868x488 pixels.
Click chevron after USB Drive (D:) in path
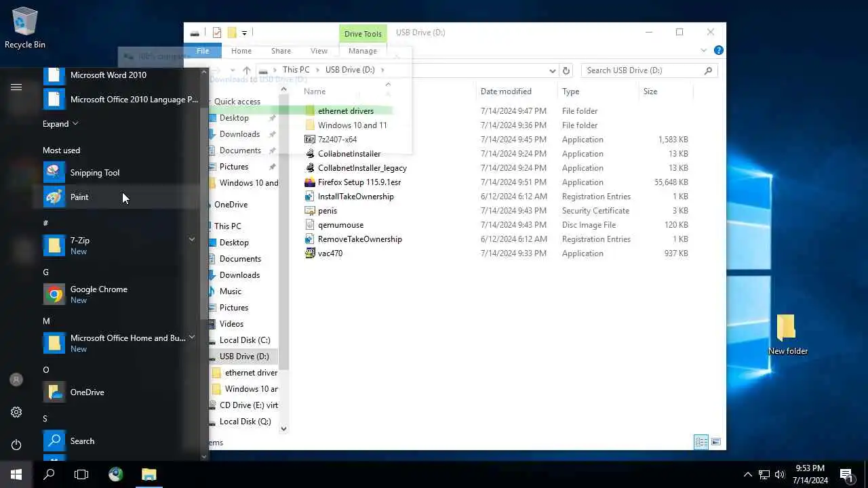[382, 70]
